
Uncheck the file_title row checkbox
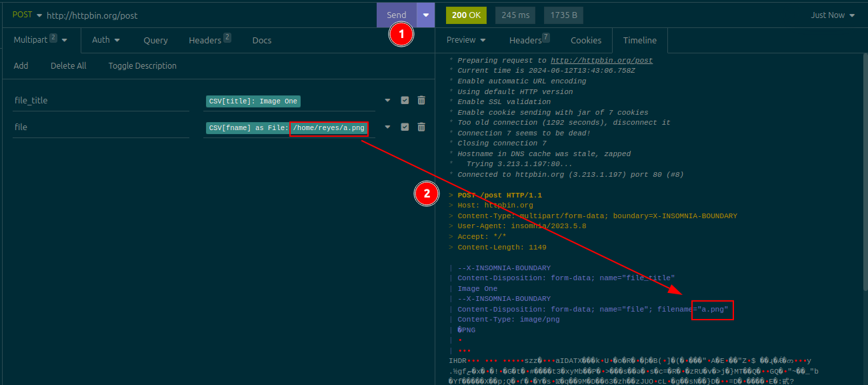click(x=405, y=100)
